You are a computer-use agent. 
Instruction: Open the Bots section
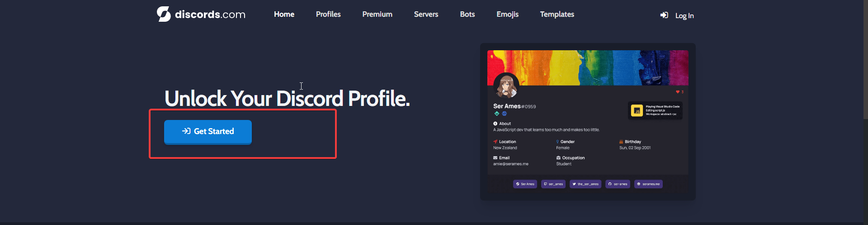(467, 14)
